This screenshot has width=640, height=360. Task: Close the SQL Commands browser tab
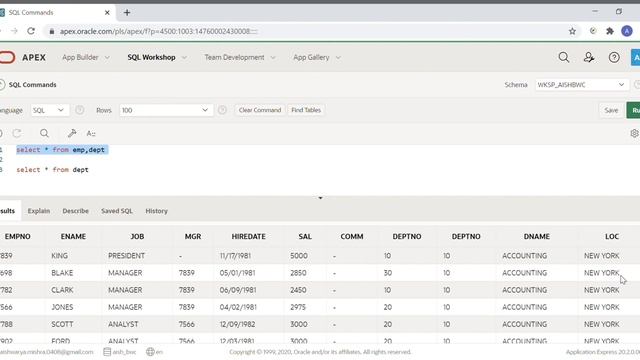[107, 13]
